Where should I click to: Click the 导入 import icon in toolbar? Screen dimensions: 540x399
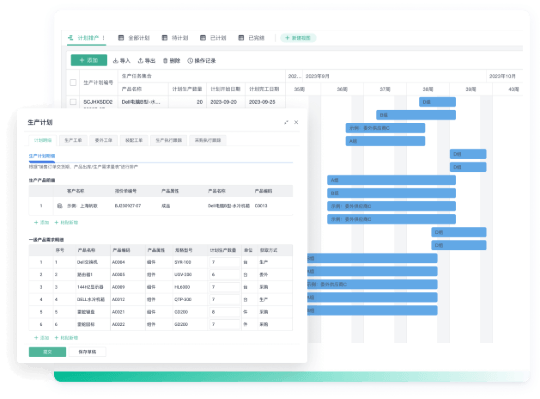pos(116,61)
